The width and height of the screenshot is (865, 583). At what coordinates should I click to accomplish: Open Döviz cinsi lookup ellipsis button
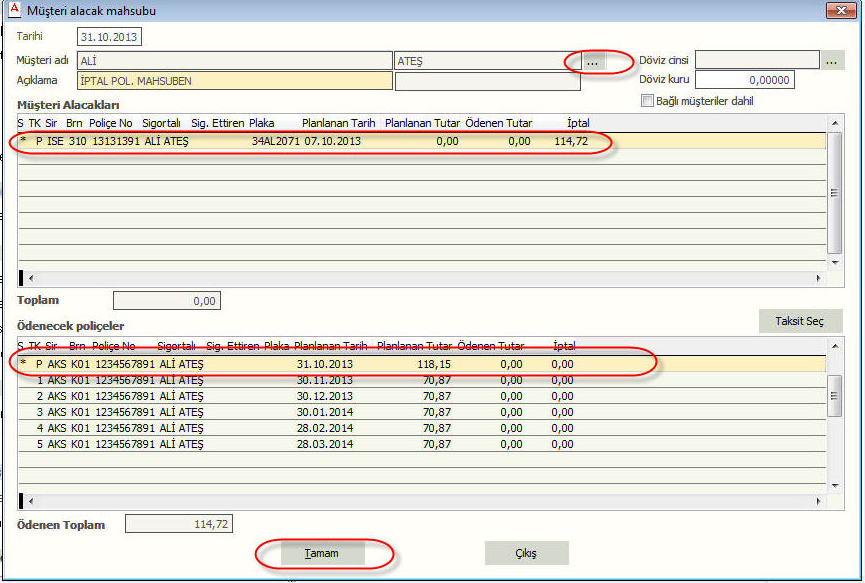pos(833,61)
